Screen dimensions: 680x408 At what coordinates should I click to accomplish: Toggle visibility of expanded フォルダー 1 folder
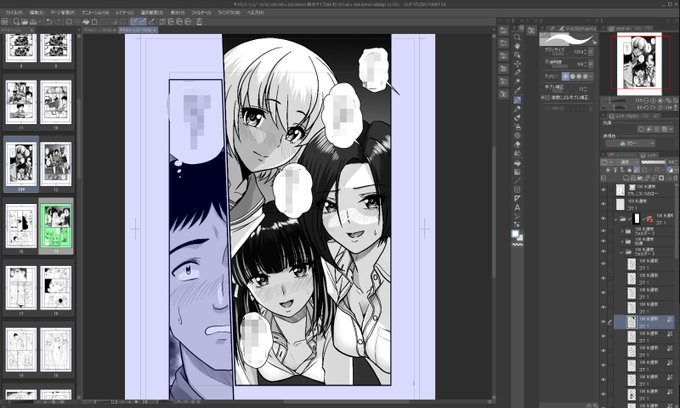point(603,251)
